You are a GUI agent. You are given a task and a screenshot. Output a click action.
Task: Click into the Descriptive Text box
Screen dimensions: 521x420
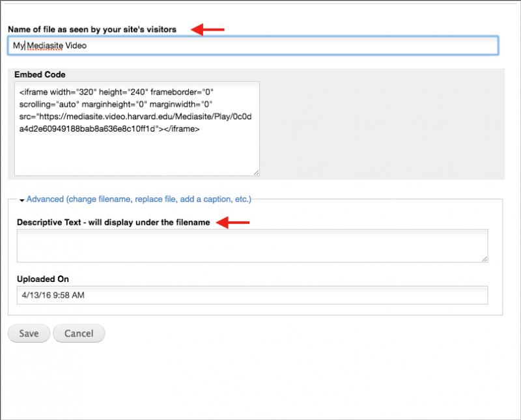252,245
